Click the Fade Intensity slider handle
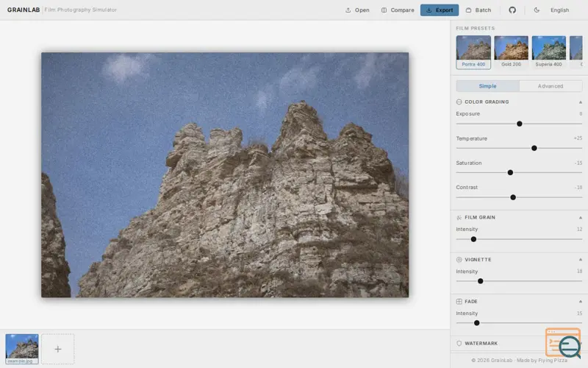Image resolution: width=588 pixels, height=368 pixels. click(x=476, y=323)
